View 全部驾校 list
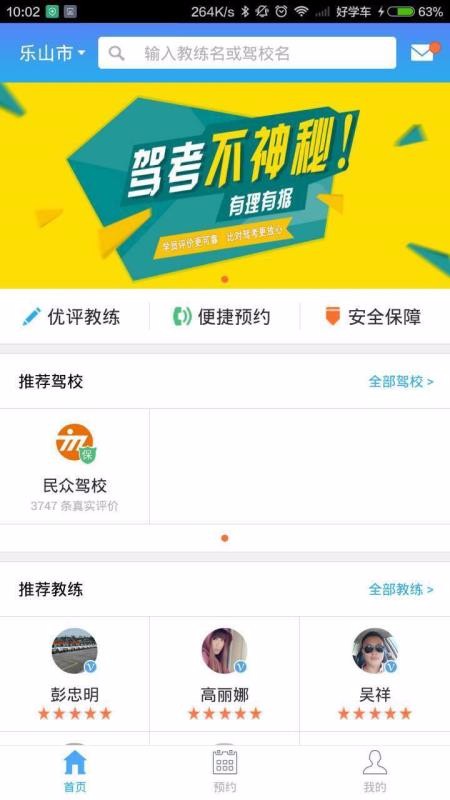450x800 pixels. [x=401, y=382]
